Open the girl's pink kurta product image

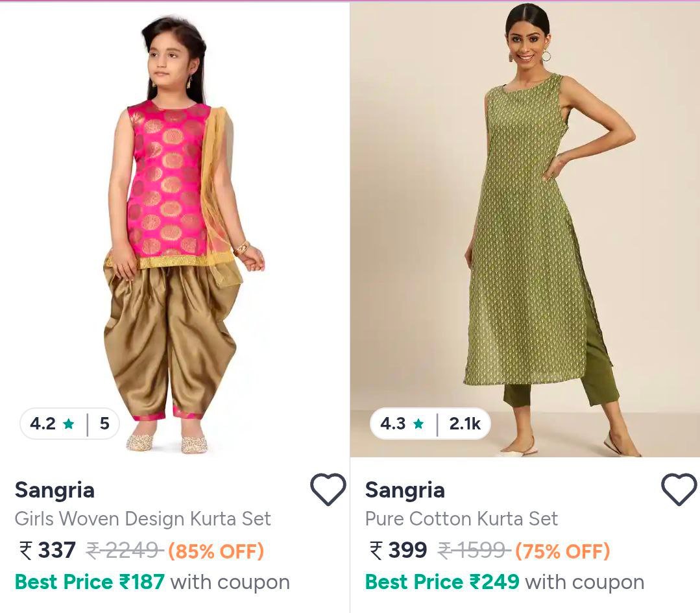tap(174, 227)
